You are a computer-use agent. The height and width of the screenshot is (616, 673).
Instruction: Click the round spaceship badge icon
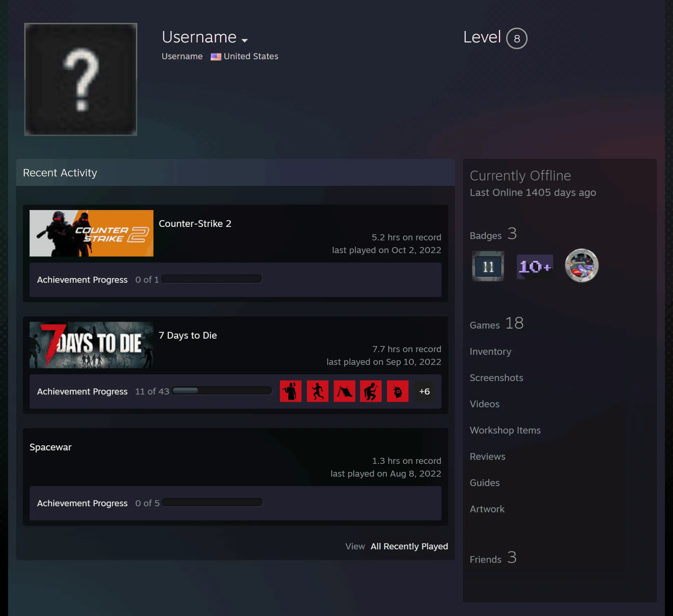(x=582, y=266)
